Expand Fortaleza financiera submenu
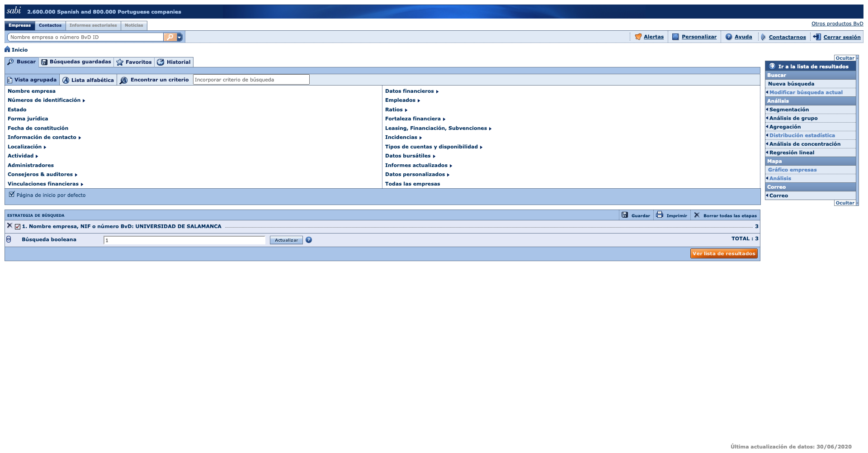Viewport: 868px width, 453px height. (415, 119)
